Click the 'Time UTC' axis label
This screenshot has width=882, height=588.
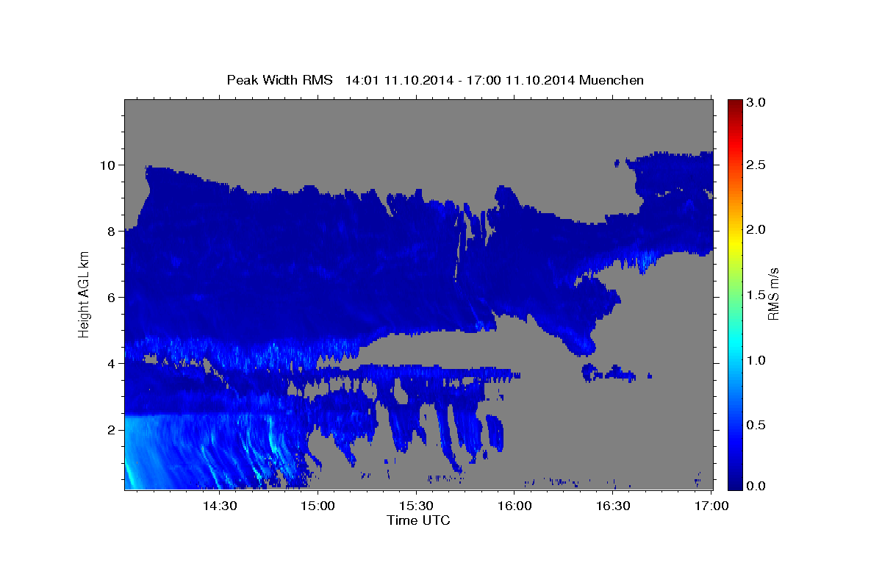[418, 520]
